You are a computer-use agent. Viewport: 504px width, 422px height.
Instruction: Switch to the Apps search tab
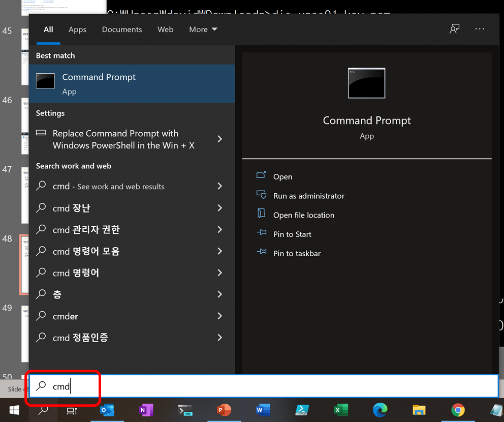[77, 29]
